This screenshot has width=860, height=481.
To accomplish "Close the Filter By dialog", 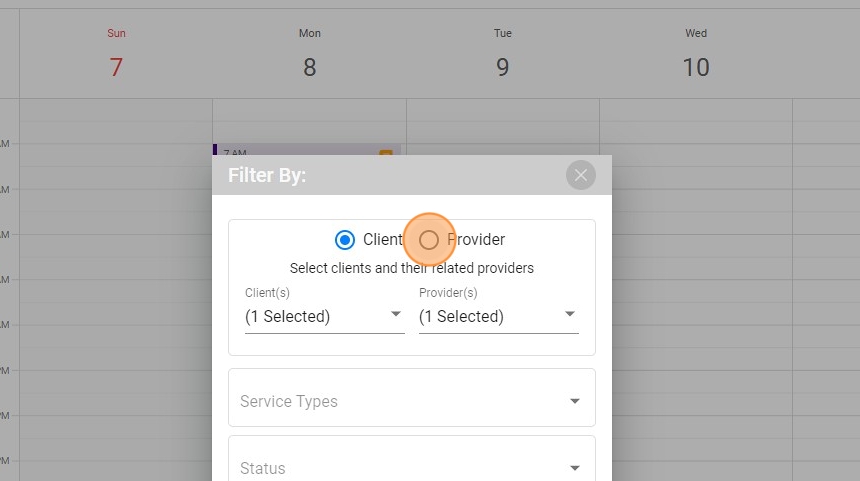I will coord(581,175).
